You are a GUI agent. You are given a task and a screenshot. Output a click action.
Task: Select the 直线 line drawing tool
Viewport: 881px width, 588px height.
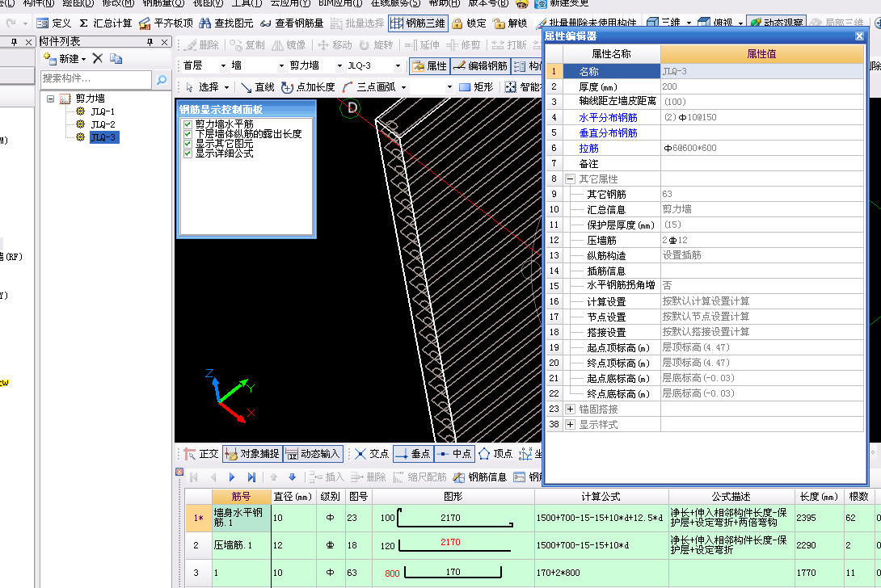[x=257, y=87]
